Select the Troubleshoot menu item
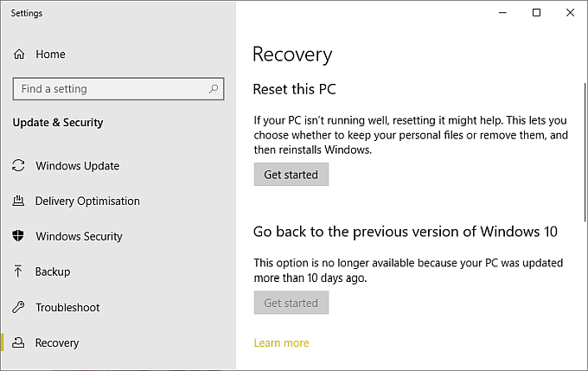This screenshot has height=371, width=588. pos(67,307)
